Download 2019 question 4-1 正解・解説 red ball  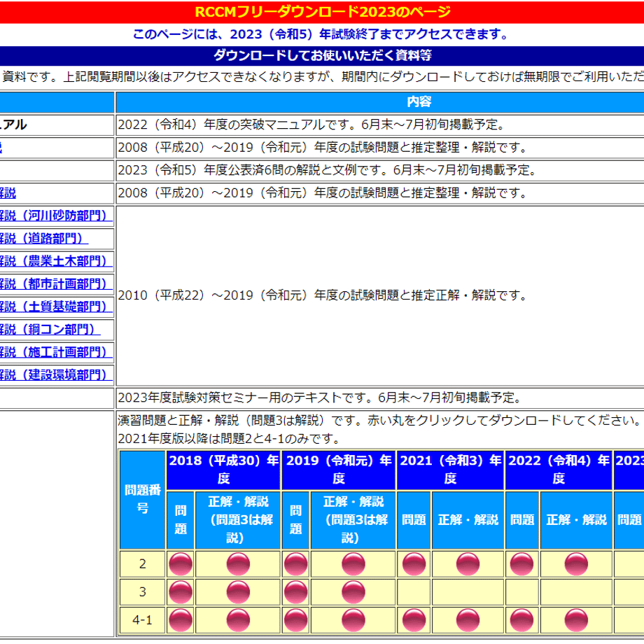[x=353, y=620]
